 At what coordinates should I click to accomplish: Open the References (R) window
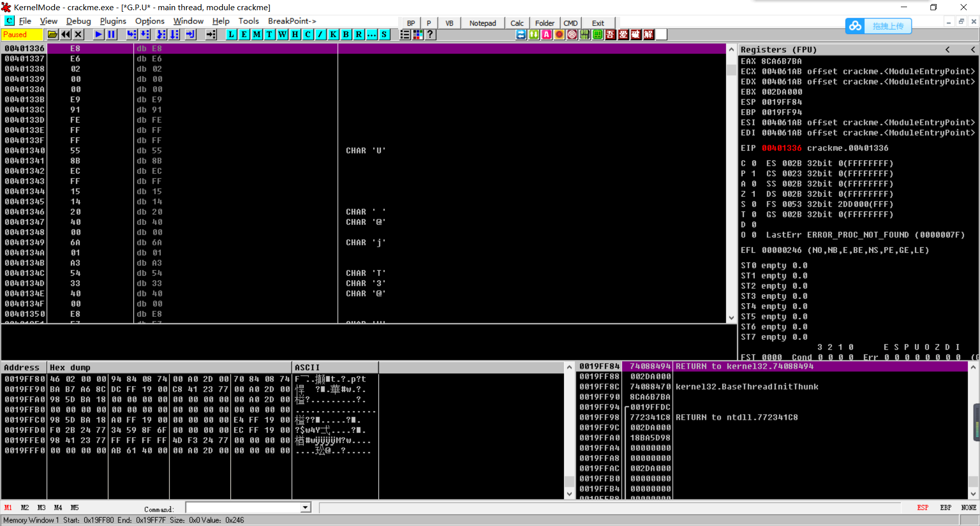(359, 34)
